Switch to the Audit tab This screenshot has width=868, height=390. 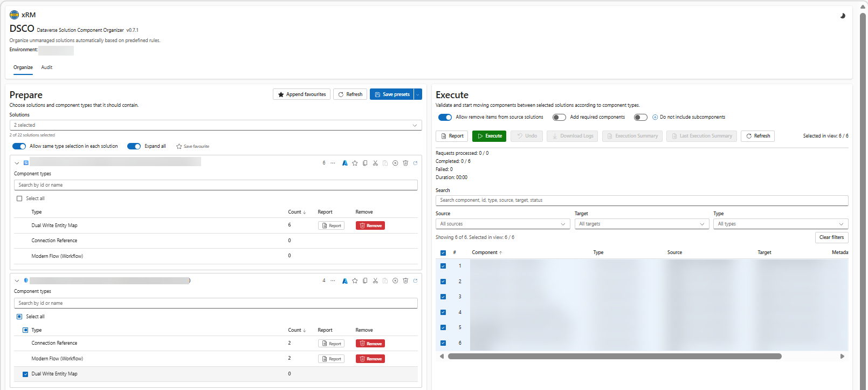click(47, 67)
